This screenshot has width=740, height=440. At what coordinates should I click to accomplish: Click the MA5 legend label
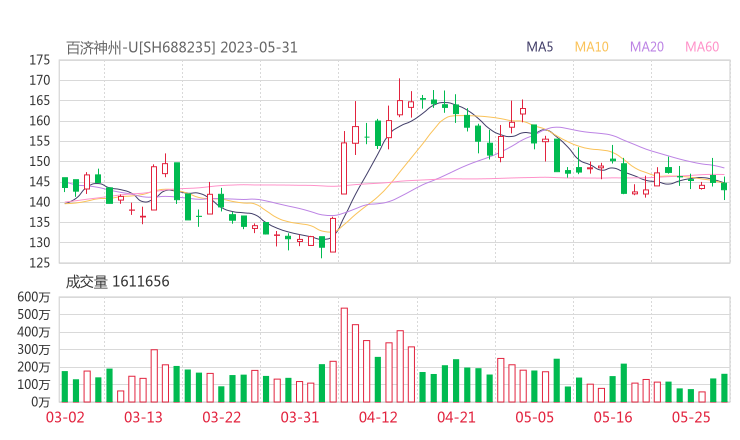click(539, 47)
